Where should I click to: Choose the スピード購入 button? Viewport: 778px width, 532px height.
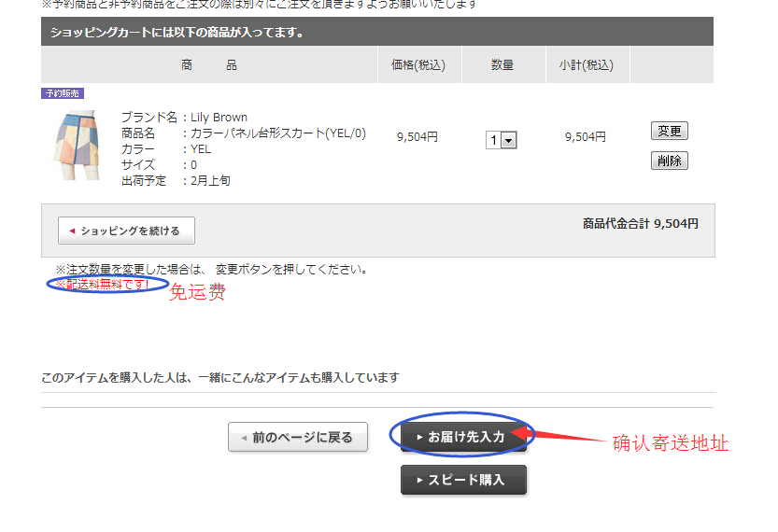click(x=463, y=480)
